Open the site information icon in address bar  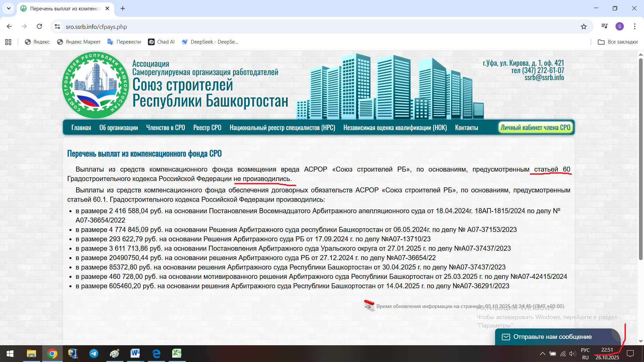[57, 26]
